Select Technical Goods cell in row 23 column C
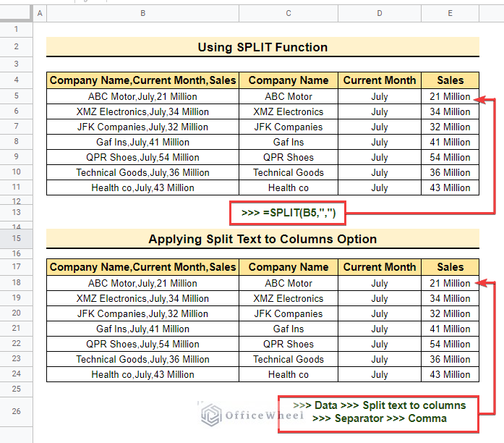The image size is (504, 443). coord(289,359)
